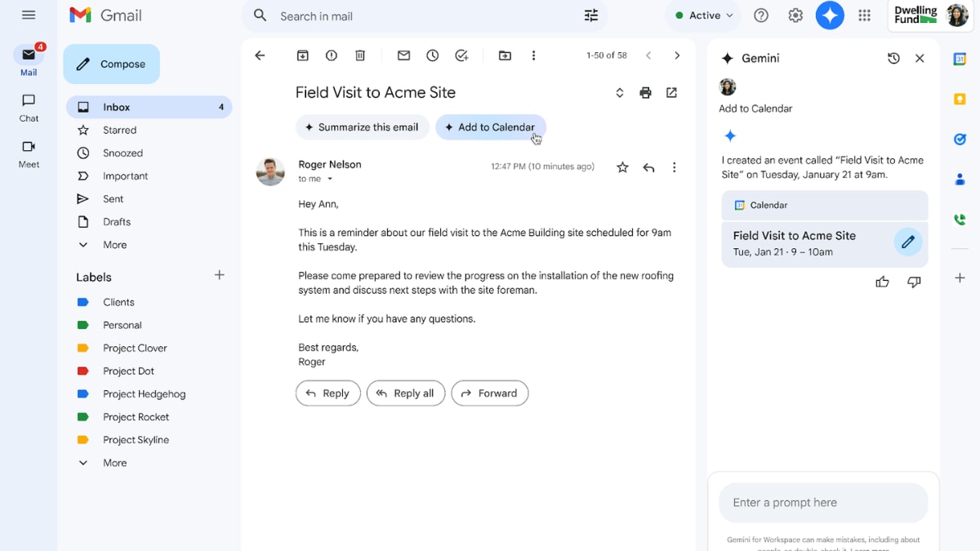This screenshot has height=551, width=980.
Task: Give thumbs up to Gemini response
Action: click(882, 282)
